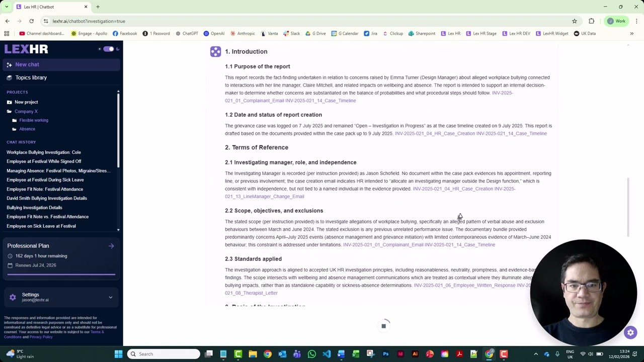This screenshot has width=644, height=362.
Task: Click the plan remaining-time progress bar
Action: (x=61, y=275)
